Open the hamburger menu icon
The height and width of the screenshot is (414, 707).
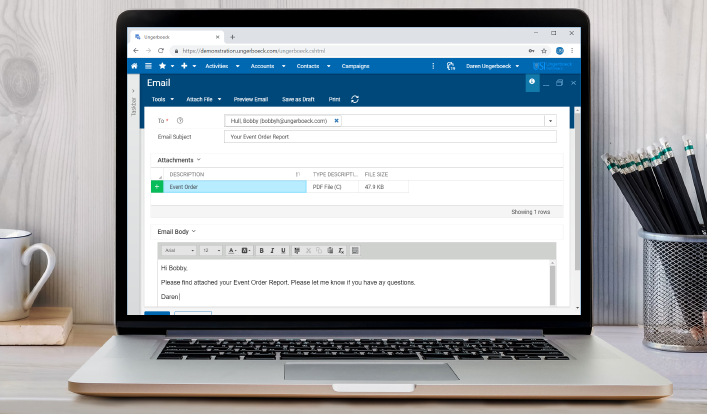[x=148, y=66]
